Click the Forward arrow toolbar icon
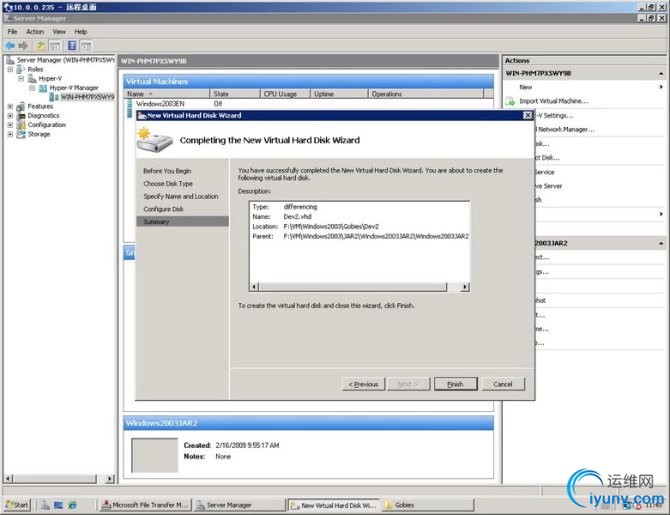This screenshot has width=670, height=515. point(23,45)
